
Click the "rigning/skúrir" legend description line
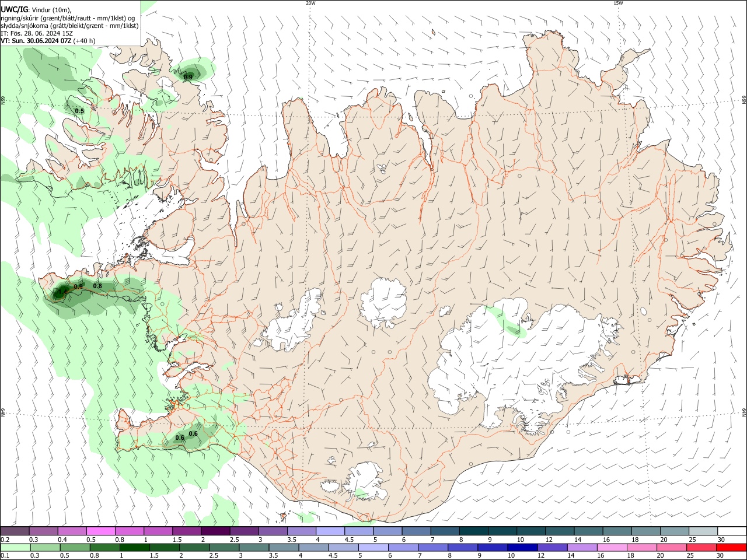click(x=68, y=17)
